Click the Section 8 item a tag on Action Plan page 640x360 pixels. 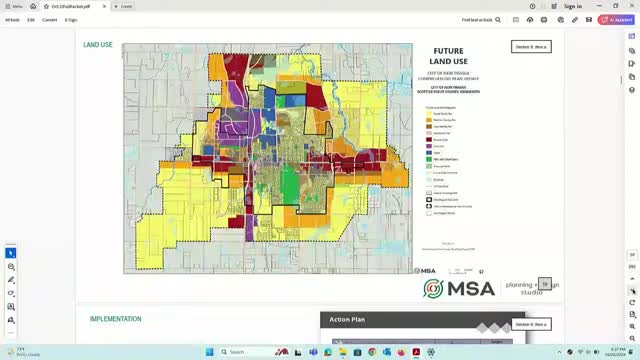pyautogui.click(x=531, y=324)
